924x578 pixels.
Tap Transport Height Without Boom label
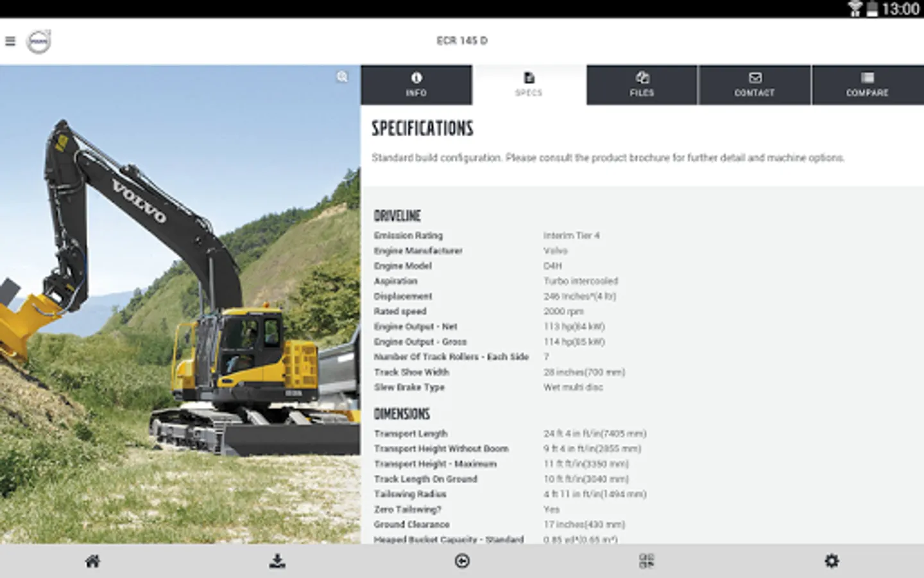point(441,449)
